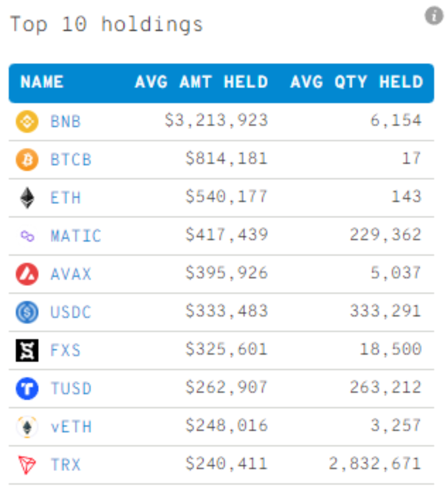The height and width of the screenshot is (494, 448).
Task: Click the vETH token icon
Action: 27,427
